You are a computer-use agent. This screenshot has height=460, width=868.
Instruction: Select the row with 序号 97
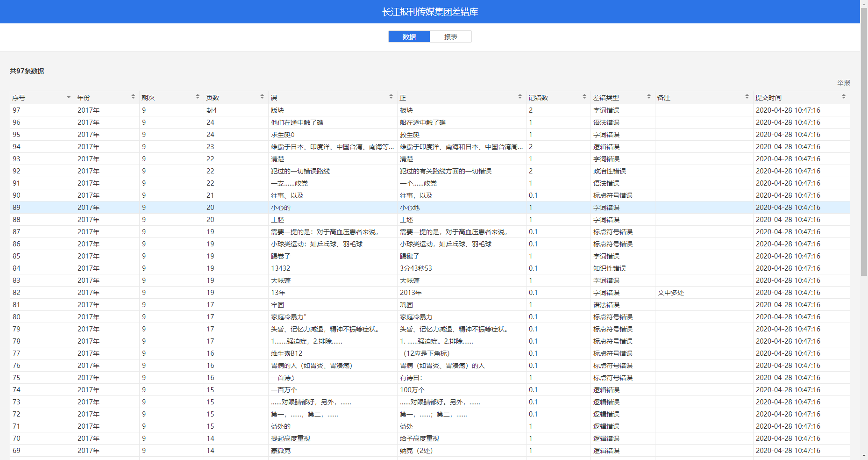point(430,110)
